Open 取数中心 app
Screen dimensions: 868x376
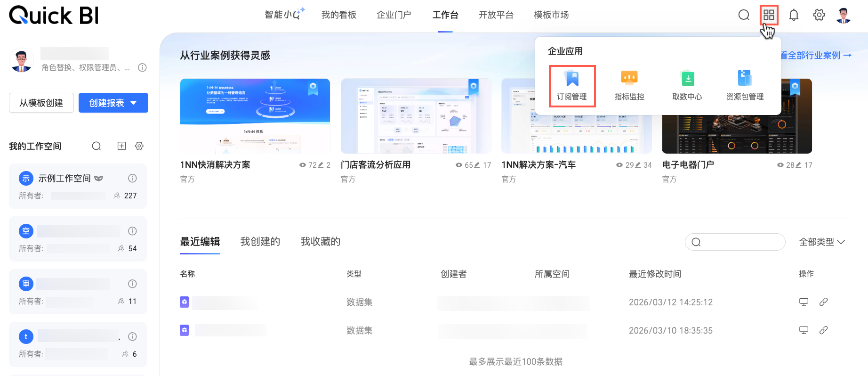[687, 86]
